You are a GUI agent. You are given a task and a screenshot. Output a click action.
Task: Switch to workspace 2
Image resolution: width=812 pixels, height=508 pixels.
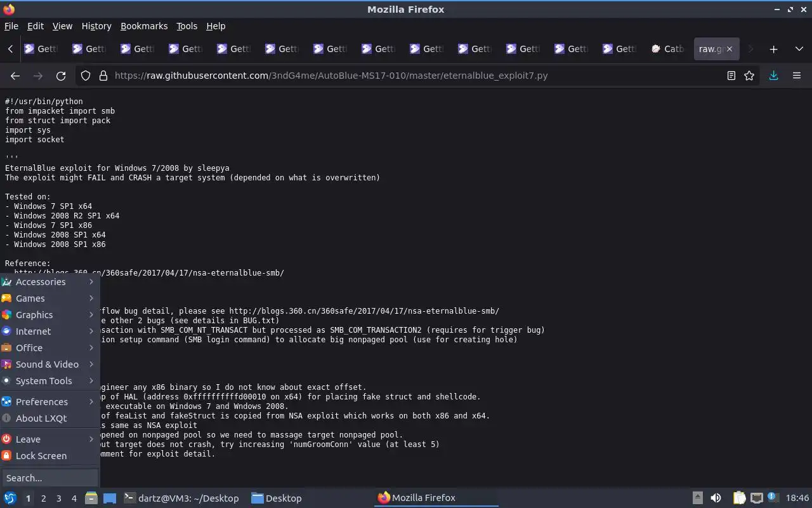(43, 498)
